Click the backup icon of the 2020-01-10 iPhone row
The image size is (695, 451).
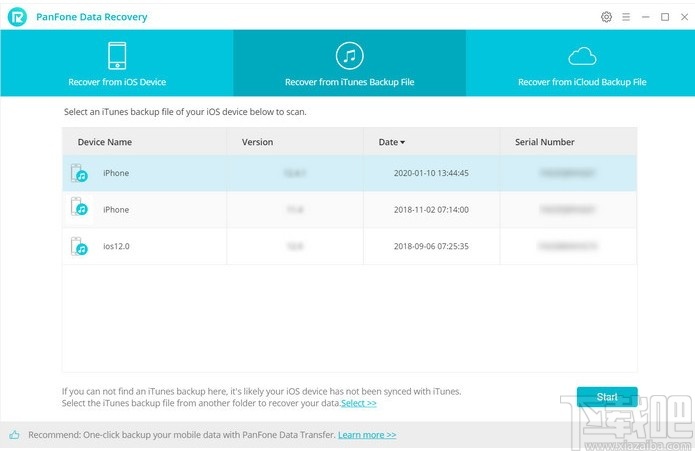tap(79, 173)
